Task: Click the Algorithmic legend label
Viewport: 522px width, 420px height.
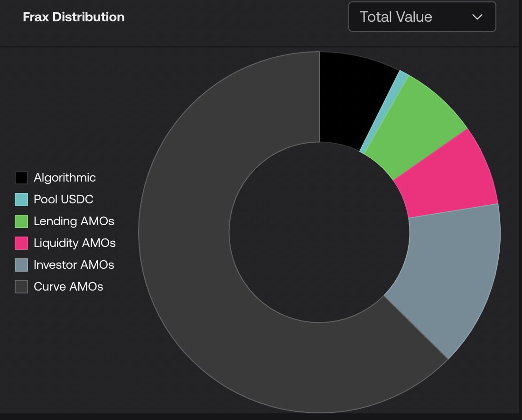Action: tap(65, 178)
